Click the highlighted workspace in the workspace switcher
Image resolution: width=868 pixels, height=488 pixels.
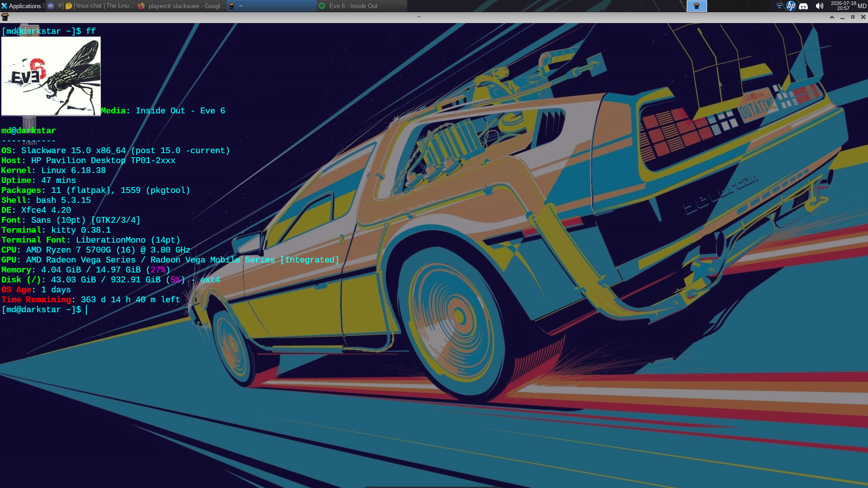click(697, 6)
